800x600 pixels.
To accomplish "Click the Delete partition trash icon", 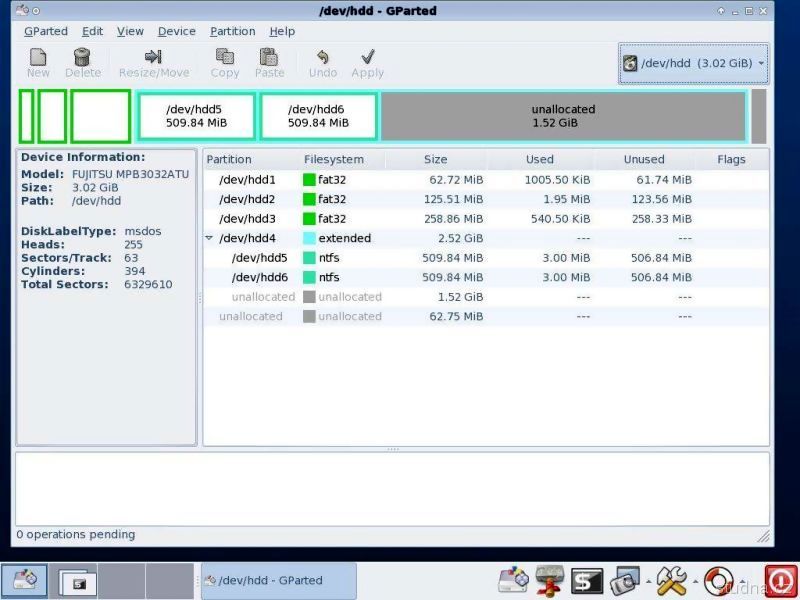I will click(83, 58).
